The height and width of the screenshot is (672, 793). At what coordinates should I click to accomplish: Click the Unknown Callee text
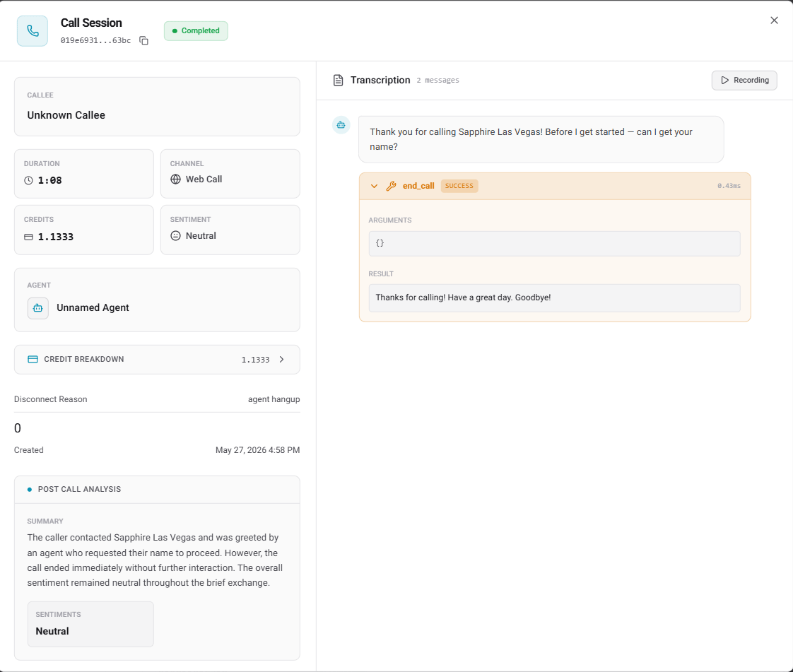coord(66,115)
